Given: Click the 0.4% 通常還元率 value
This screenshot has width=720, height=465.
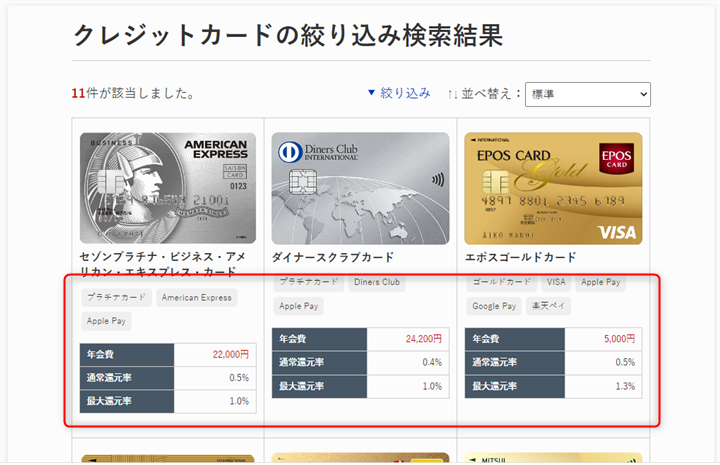Looking at the screenshot, I should click(x=432, y=362).
